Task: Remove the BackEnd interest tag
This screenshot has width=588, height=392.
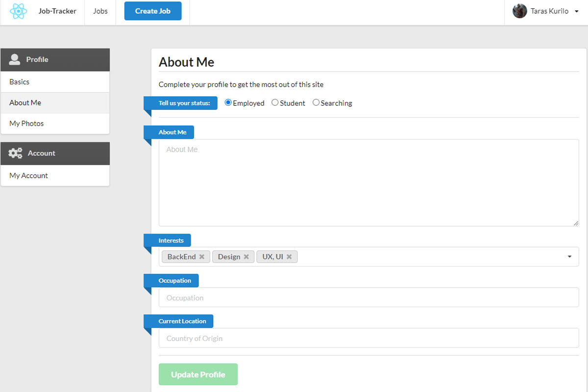Action: coord(201,256)
